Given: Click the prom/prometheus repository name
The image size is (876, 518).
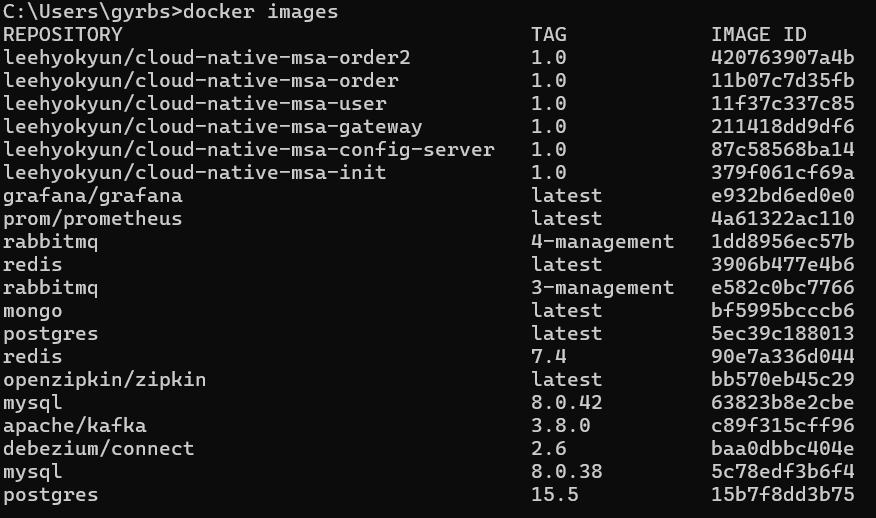Looking at the screenshot, I should (x=93, y=219).
